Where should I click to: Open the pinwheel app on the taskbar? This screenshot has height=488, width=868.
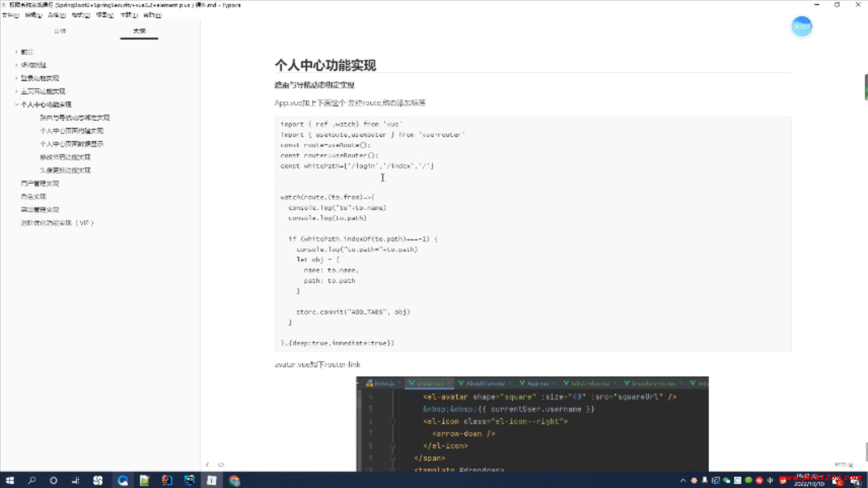pos(98,480)
